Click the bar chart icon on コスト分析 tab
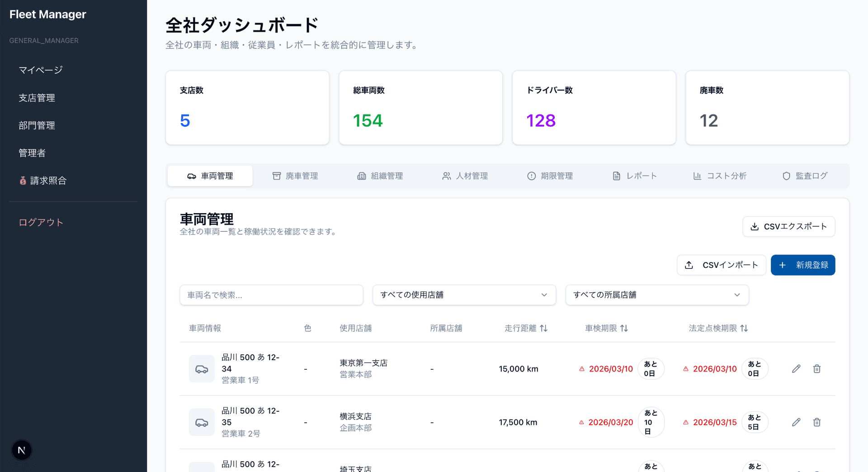Screen dimensions: 868x472 point(698,176)
